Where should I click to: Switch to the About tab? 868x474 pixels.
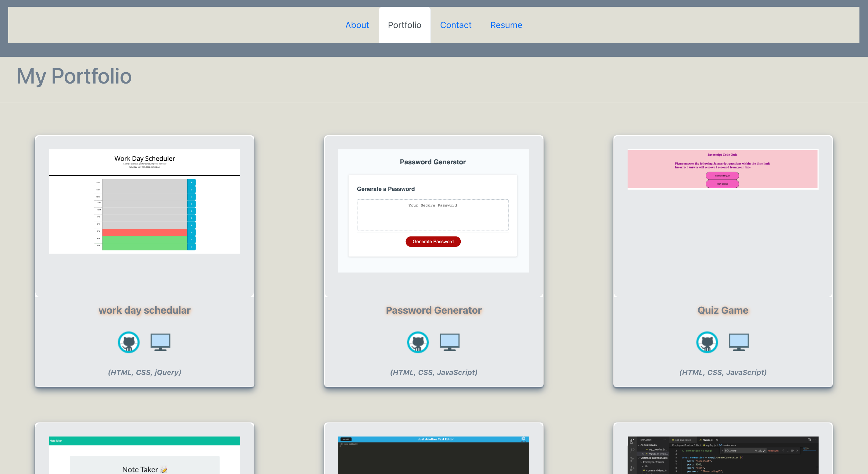pyautogui.click(x=357, y=25)
